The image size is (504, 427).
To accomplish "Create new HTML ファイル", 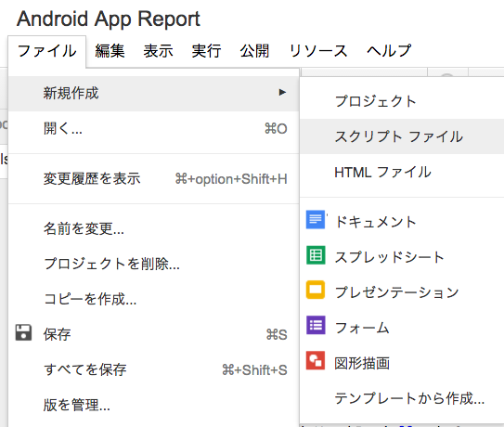I will (402, 172).
